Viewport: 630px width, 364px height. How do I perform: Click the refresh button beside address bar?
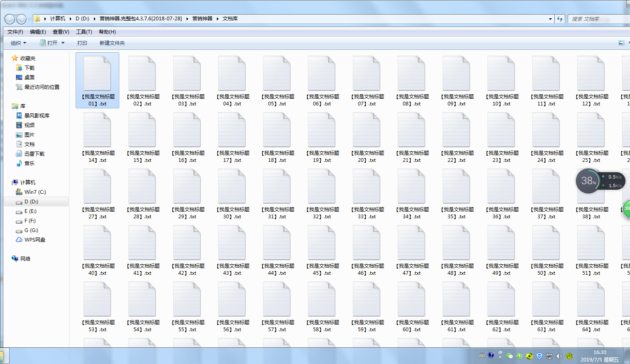(x=560, y=19)
